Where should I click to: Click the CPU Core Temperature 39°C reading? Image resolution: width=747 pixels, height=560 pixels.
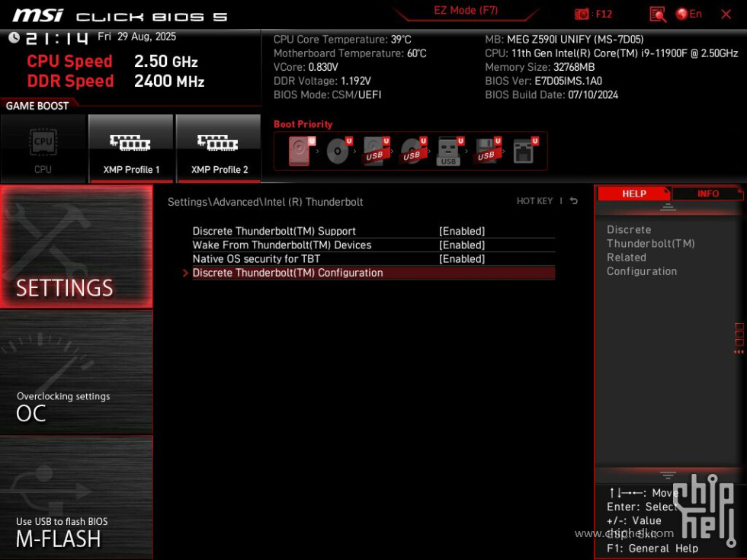click(x=342, y=40)
